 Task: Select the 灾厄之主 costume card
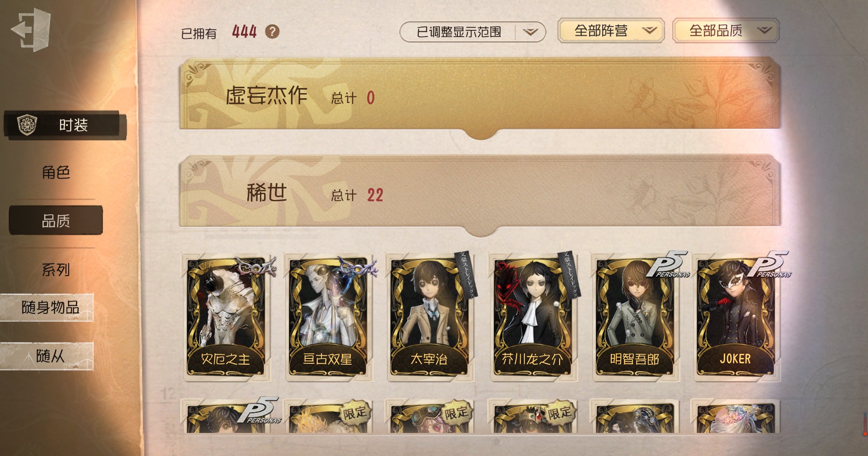point(226,317)
